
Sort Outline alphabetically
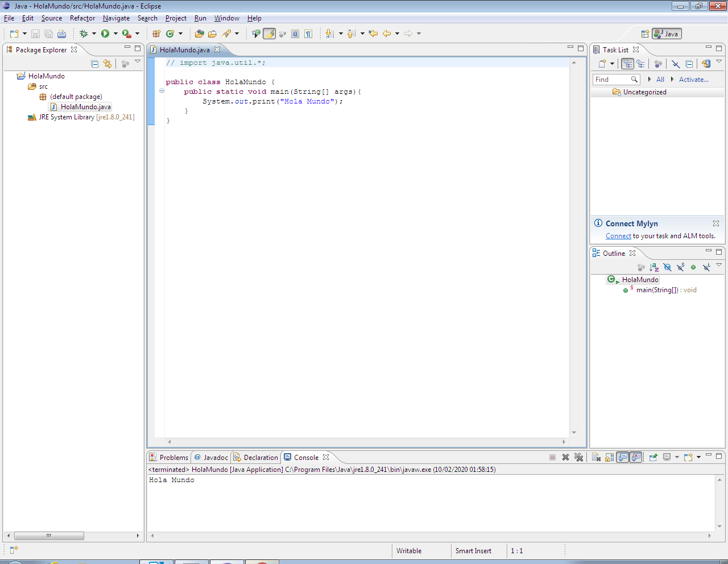pos(654,267)
